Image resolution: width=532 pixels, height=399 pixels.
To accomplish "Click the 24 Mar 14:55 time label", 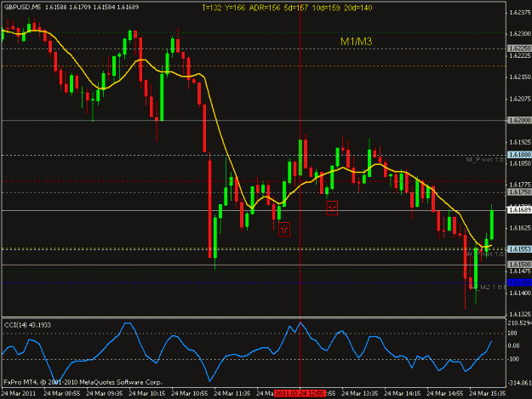I will 445,394.
